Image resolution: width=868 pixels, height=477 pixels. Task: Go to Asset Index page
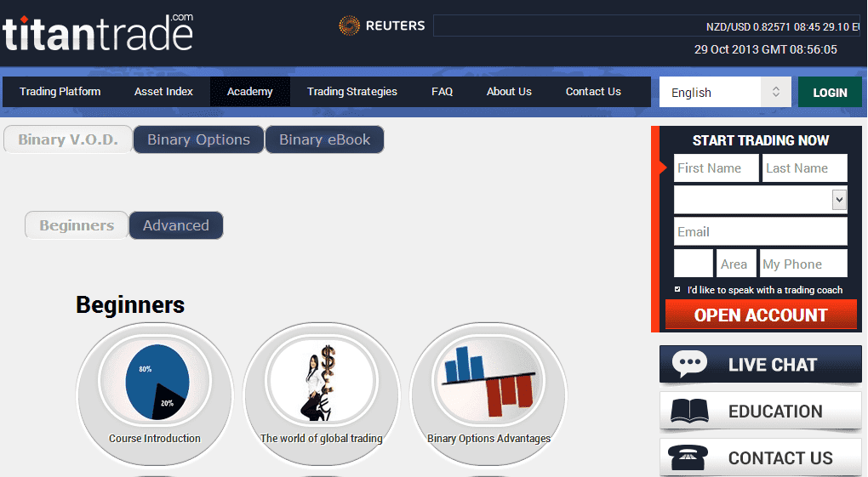pyautogui.click(x=163, y=91)
